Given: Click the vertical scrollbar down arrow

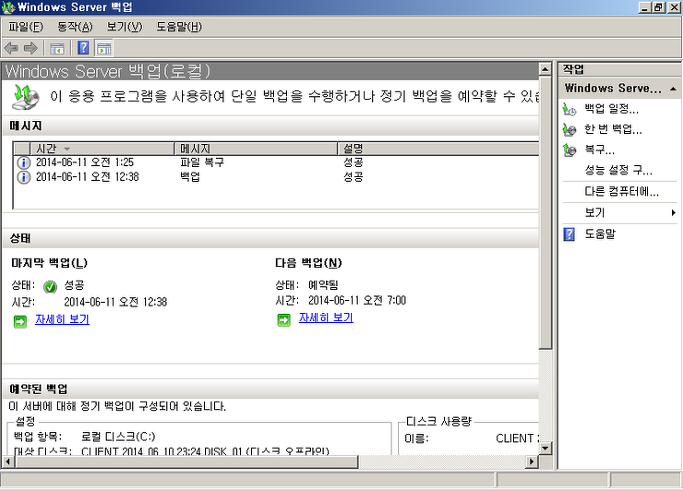Looking at the screenshot, I should click(x=545, y=448).
